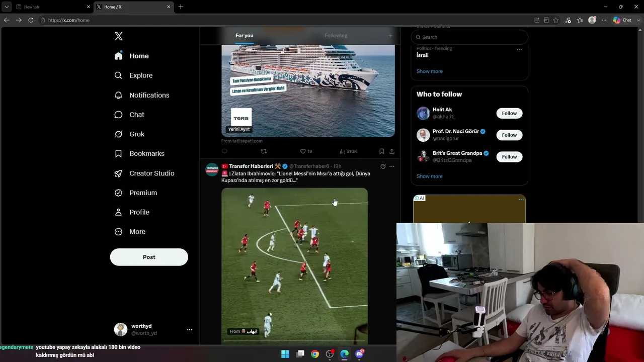Open the tatilsepeti.com source link
644x362 pixels.
click(x=242, y=141)
